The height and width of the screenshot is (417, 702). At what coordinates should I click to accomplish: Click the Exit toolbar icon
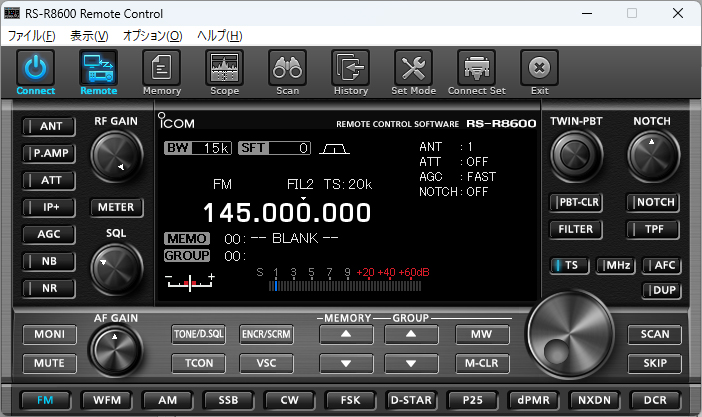(x=539, y=68)
